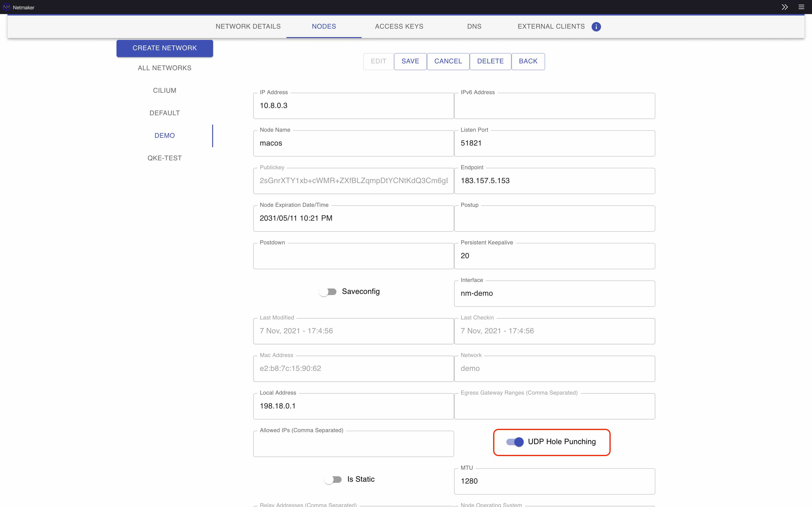This screenshot has height=507, width=812.
Task: Go back using the BACK button
Action: point(528,61)
